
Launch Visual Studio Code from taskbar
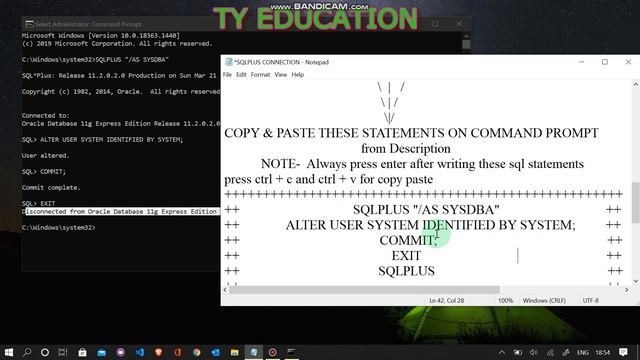(140, 352)
